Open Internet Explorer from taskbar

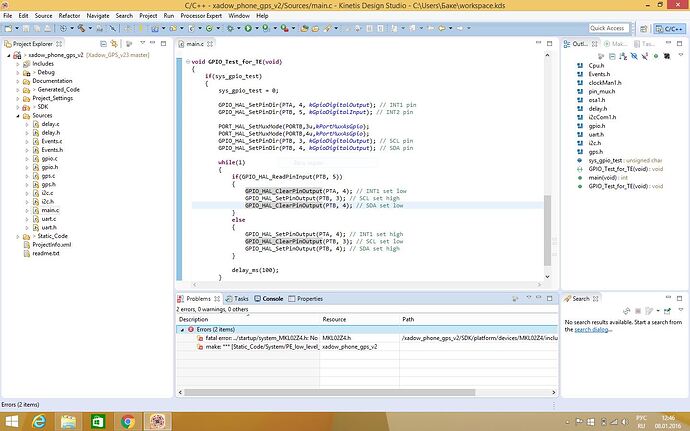pos(39,421)
